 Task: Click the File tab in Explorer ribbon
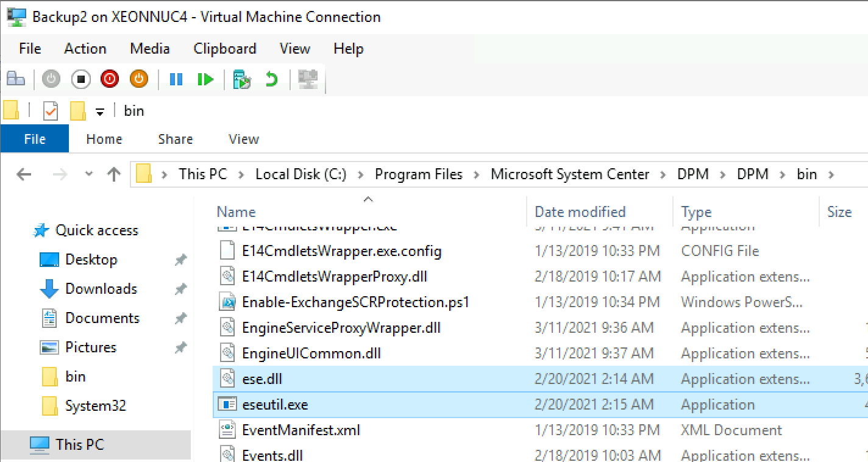point(35,139)
